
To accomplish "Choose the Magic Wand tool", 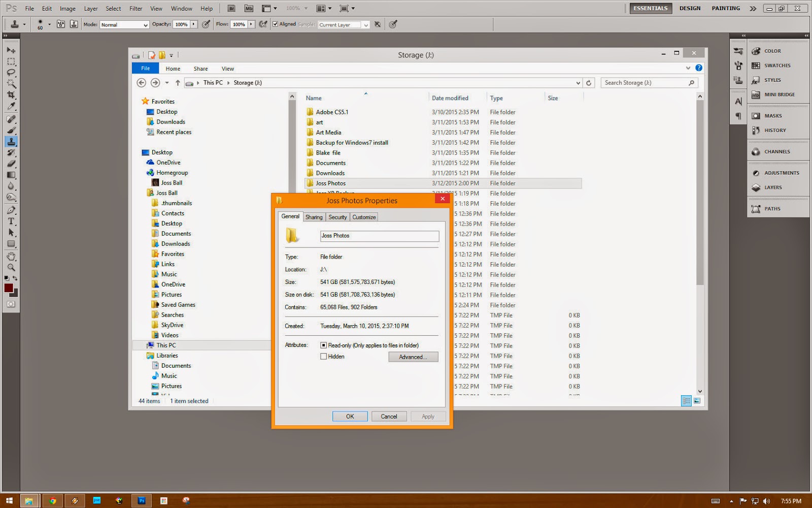I will point(11,84).
